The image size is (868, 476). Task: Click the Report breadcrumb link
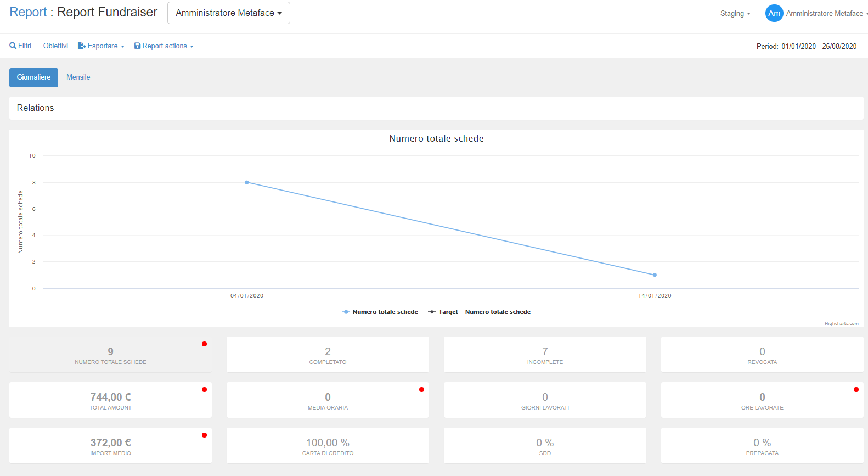click(x=28, y=12)
